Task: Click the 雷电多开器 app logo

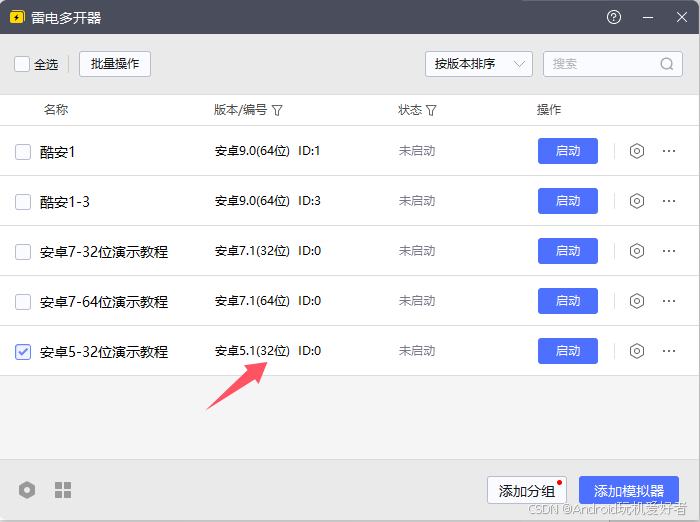Action: [17, 17]
